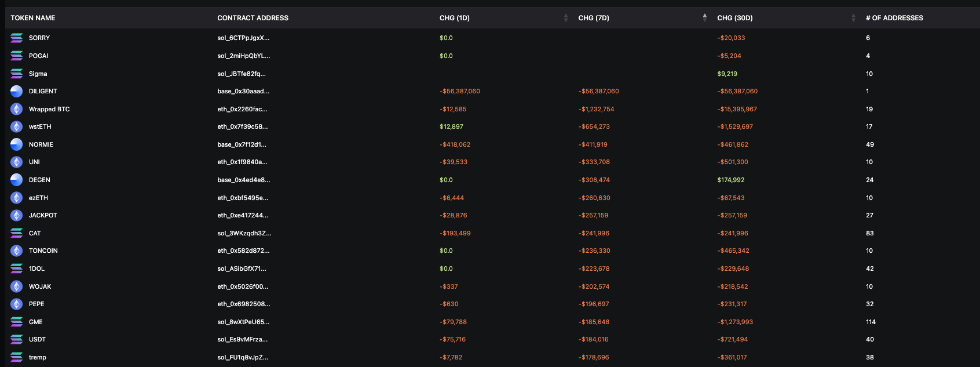Open the TONCOIN token name
980x367 pixels.
[x=43, y=250]
